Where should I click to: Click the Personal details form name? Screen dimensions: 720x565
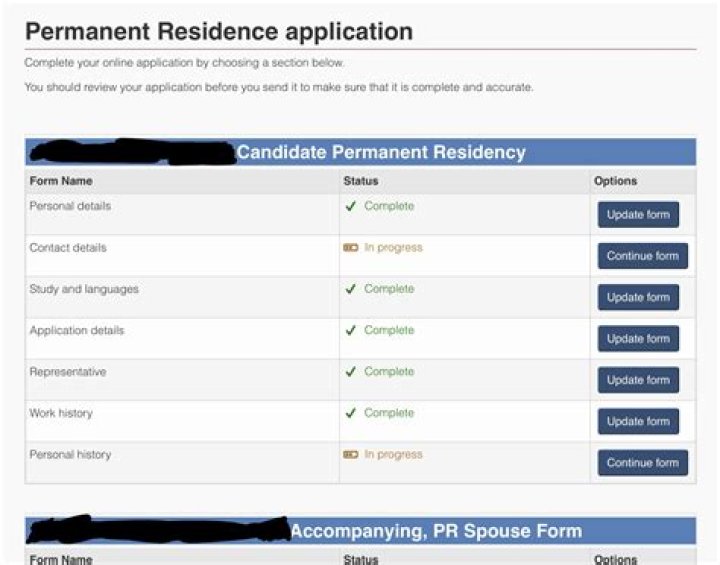pyautogui.click(x=70, y=206)
